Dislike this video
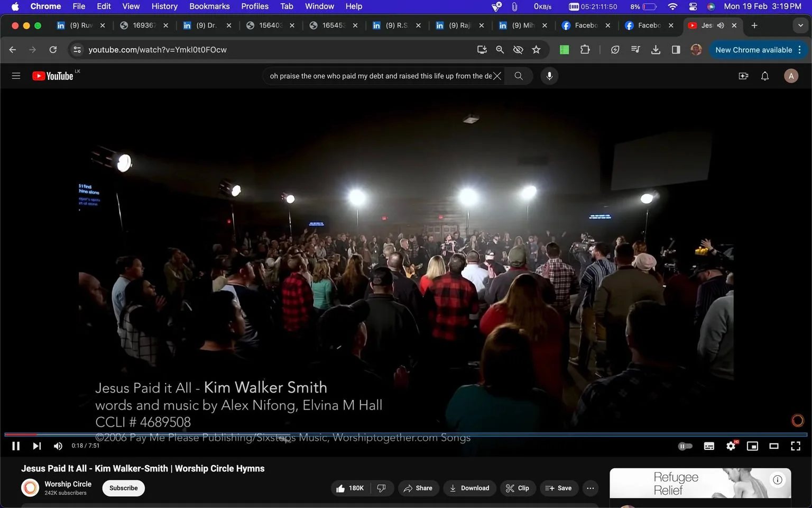This screenshot has height=508, width=812. coord(382,488)
